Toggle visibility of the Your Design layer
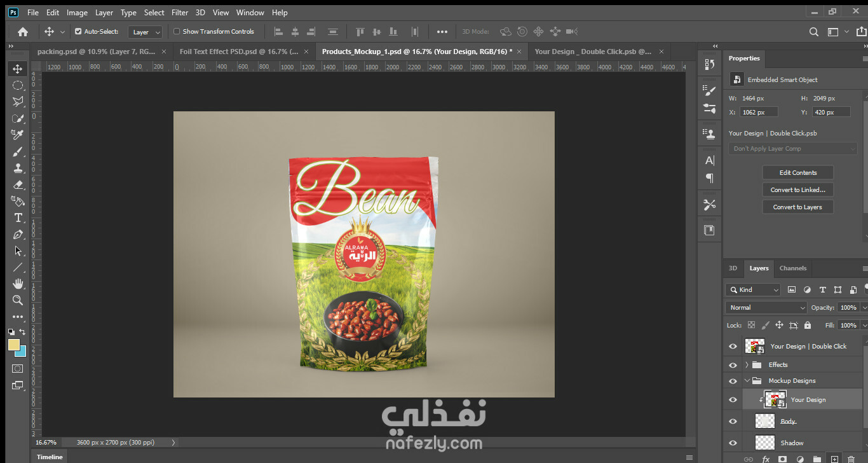This screenshot has height=463, width=868. 733,400
